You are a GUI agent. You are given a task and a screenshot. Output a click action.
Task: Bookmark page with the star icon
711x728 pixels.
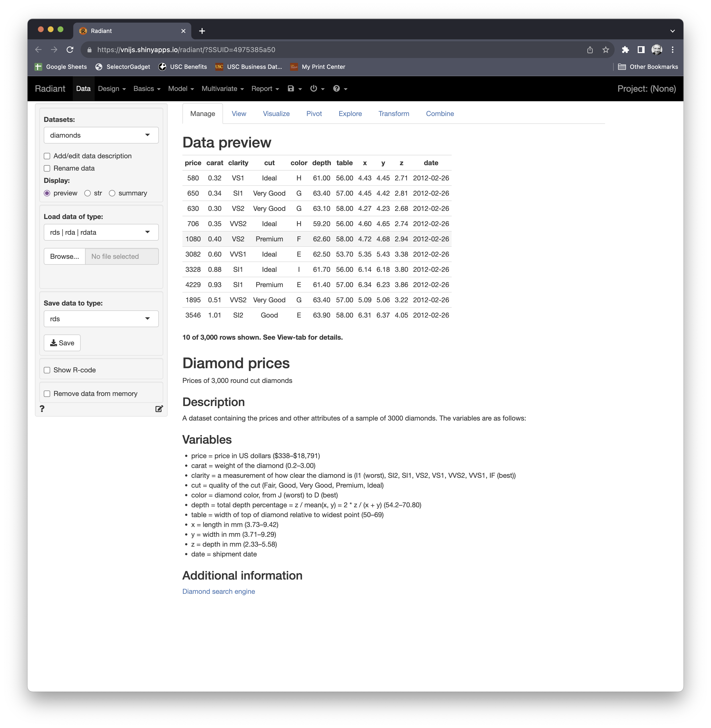point(605,50)
